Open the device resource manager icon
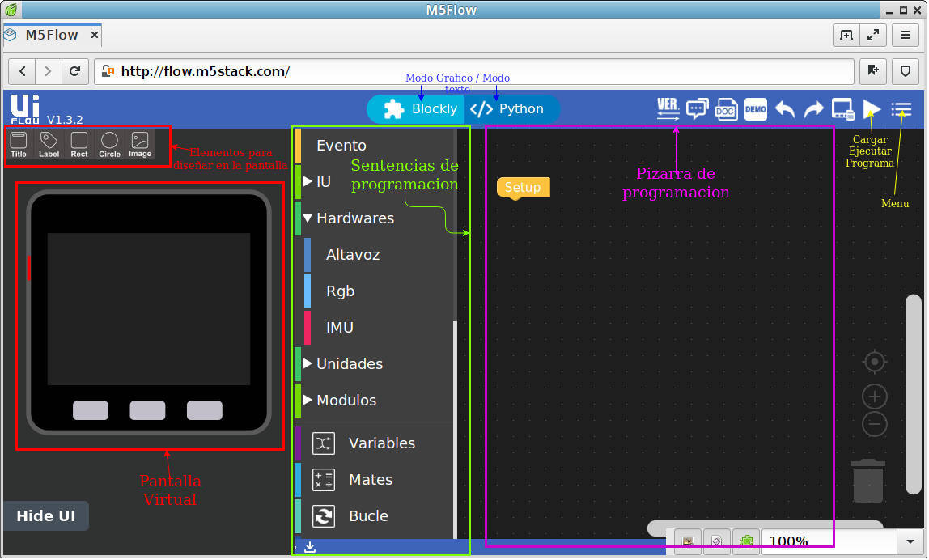Image resolution: width=929 pixels, height=560 pixels. pos(842,109)
